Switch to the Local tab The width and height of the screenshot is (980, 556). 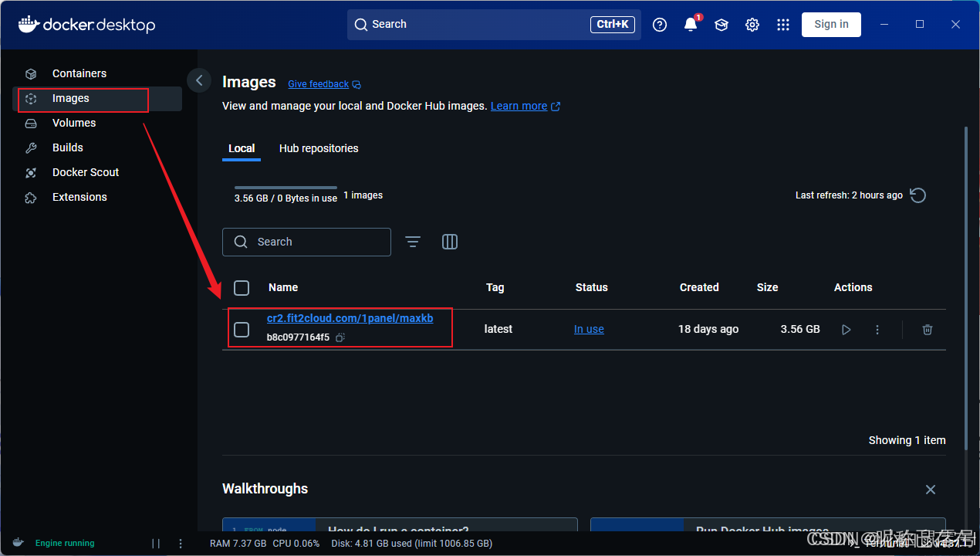click(242, 148)
